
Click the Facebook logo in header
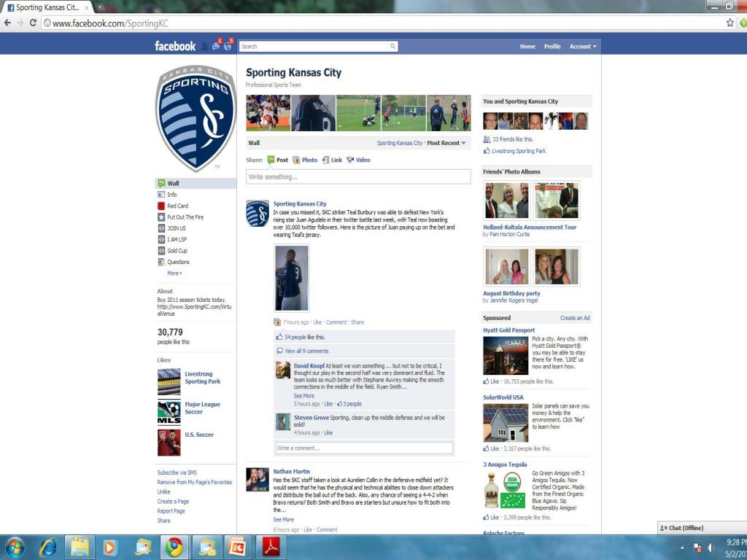(x=175, y=46)
